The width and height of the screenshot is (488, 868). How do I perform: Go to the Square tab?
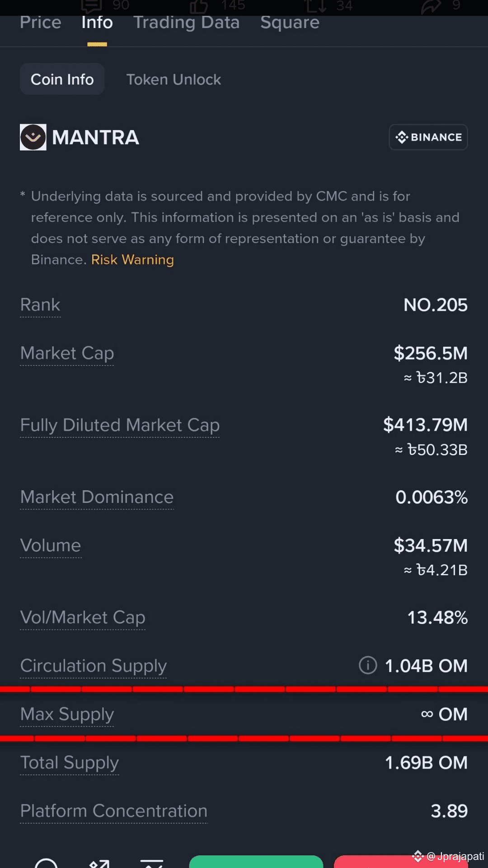coord(290,23)
